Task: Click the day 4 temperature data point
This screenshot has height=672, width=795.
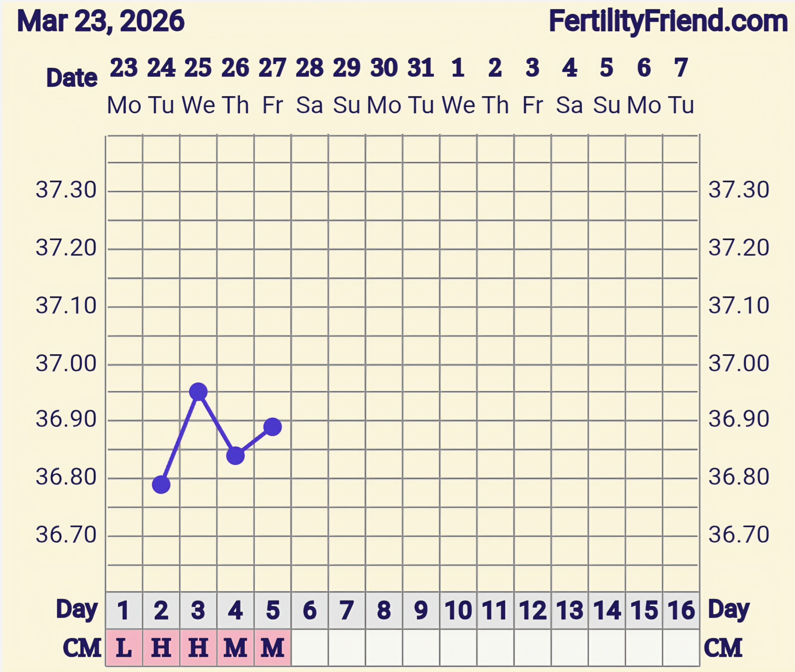Action: coord(236,456)
